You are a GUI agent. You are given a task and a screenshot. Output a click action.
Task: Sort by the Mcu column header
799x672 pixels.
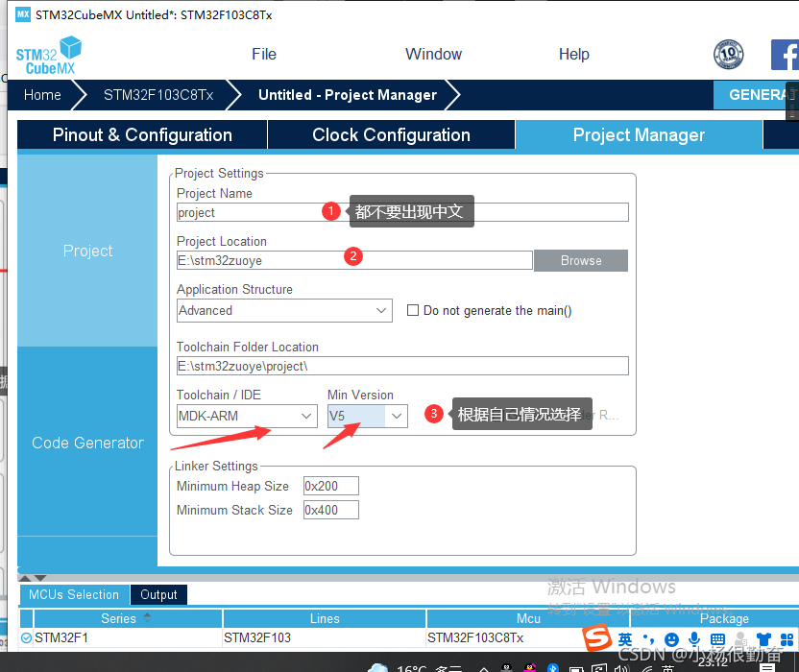coord(528,618)
